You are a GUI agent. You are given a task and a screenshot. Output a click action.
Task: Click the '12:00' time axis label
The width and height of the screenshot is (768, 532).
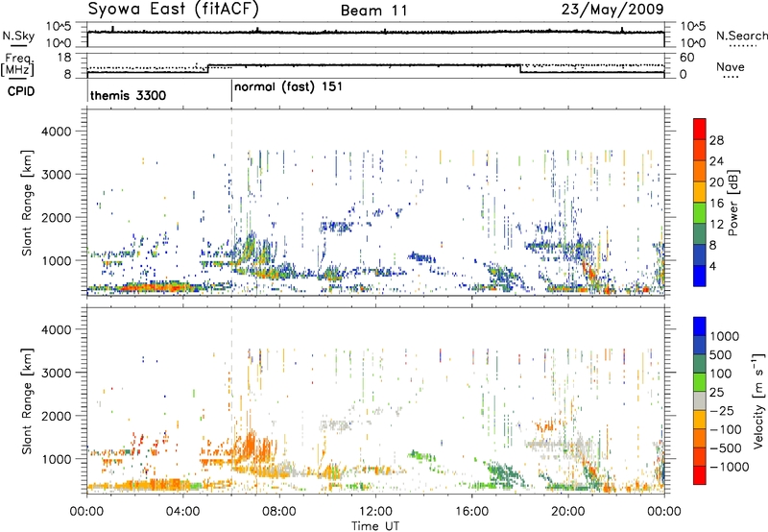pyautogui.click(x=375, y=512)
